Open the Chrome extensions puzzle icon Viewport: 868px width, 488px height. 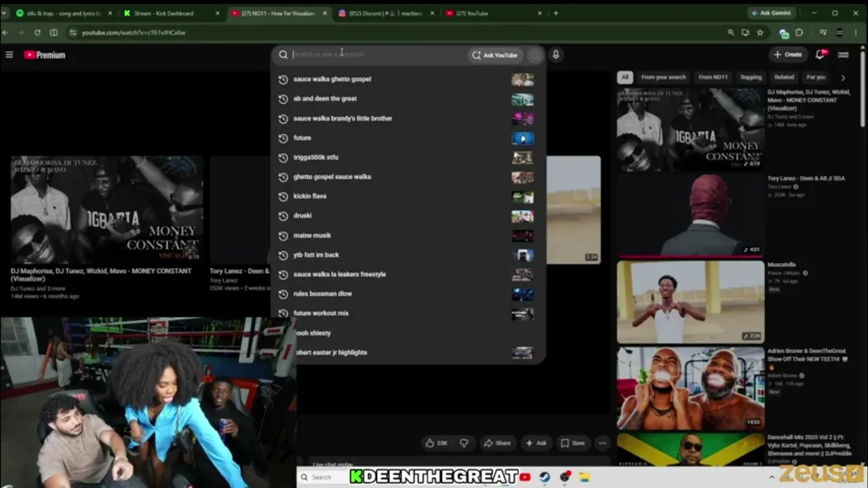pos(800,33)
